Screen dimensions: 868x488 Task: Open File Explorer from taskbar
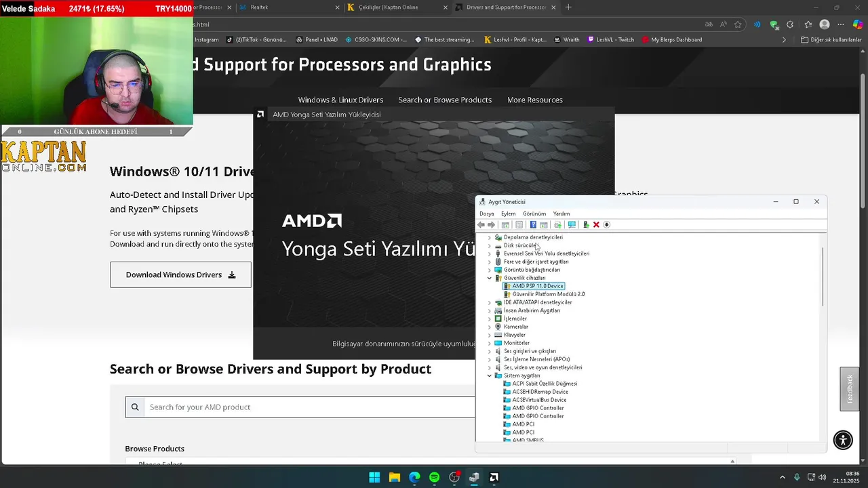click(394, 477)
